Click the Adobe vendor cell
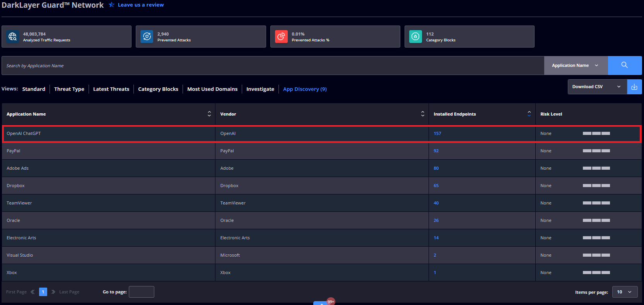 tap(322, 168)
